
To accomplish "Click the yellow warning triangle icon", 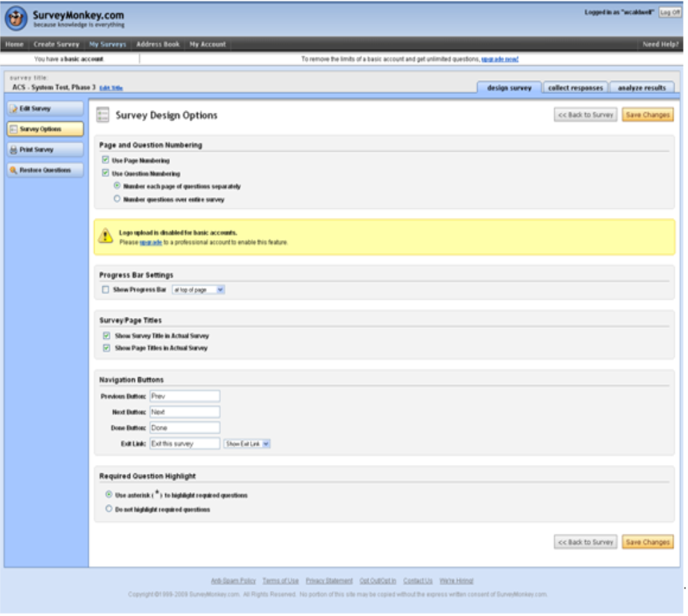I will [x=106, y=237].
